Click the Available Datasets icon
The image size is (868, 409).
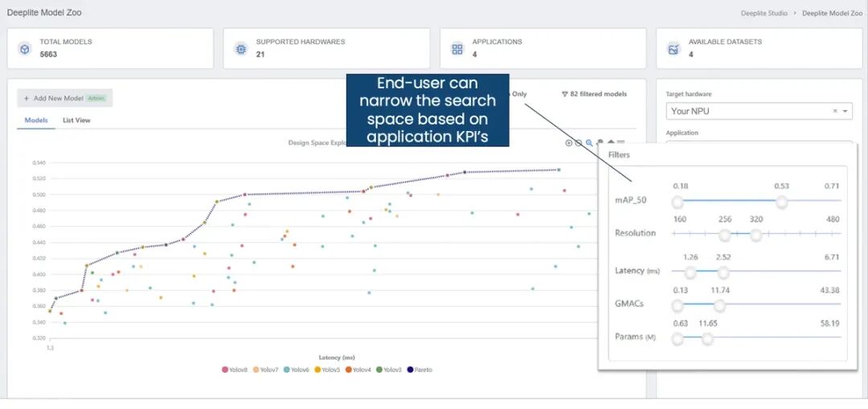674,49
